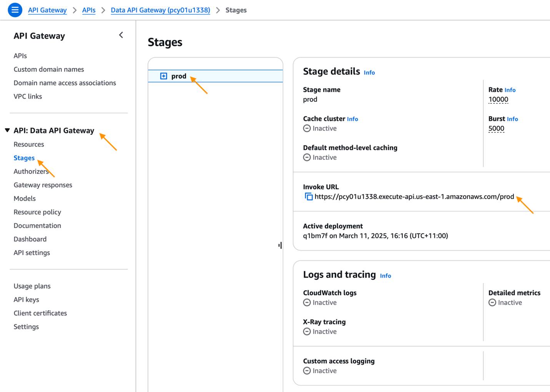Click the Data API Gateway breadcrumb link
Screen dimensions: 550x392
160,10
